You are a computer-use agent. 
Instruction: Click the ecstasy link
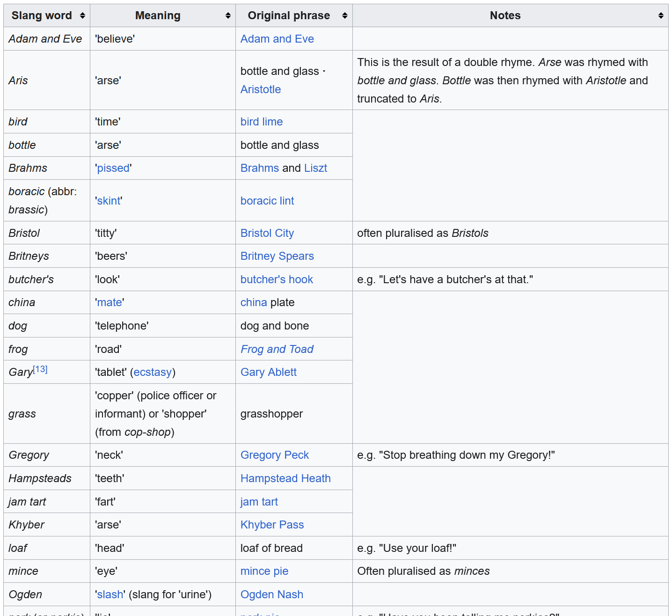(x=153, y=372)
